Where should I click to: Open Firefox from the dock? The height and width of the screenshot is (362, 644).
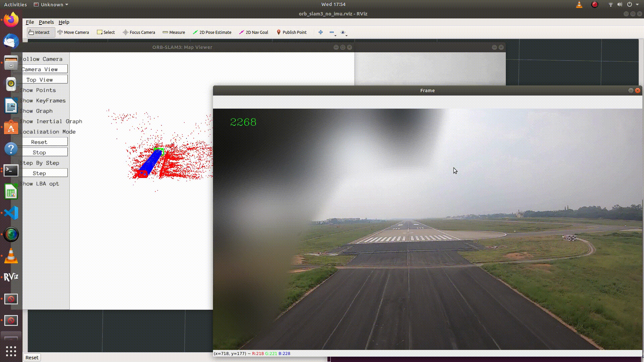click(11, 20)
